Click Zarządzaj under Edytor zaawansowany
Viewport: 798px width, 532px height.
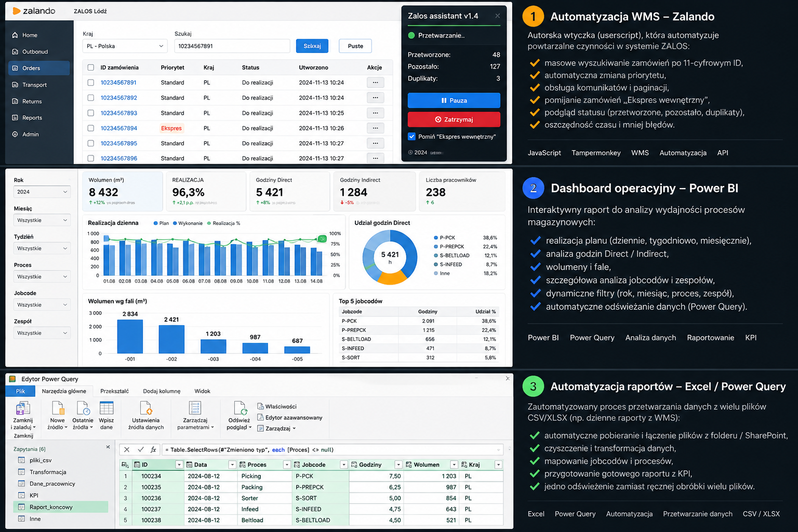pos(277,429)
